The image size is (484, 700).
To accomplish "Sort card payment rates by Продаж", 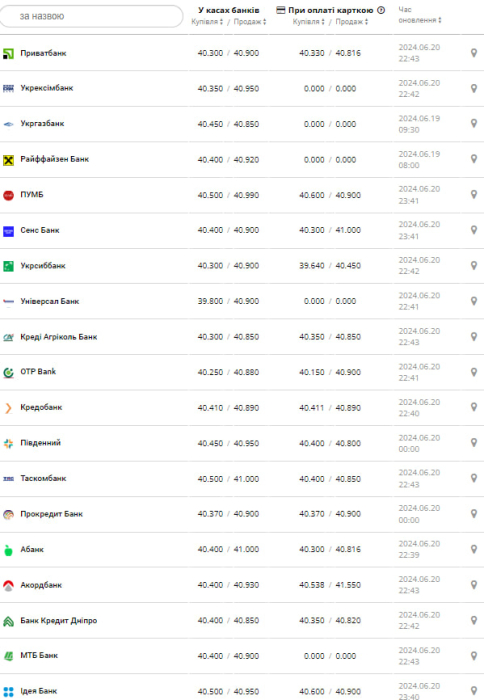I will click(352, 21).
